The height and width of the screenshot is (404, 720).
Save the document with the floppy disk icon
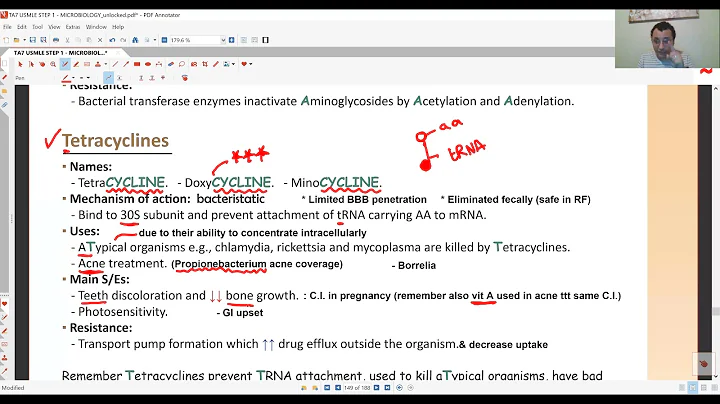pyautogui.click(x=33, y=40)
